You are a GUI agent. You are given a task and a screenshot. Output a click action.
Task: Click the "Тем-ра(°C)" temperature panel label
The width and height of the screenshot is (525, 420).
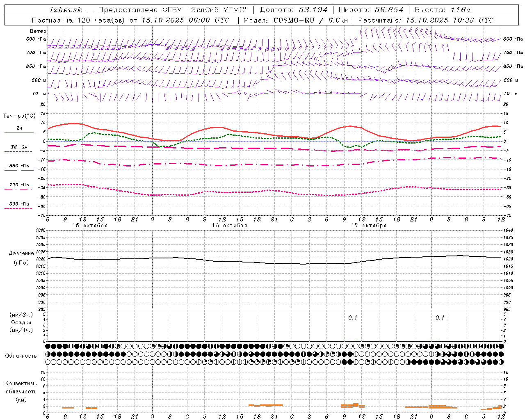(19, 116)
